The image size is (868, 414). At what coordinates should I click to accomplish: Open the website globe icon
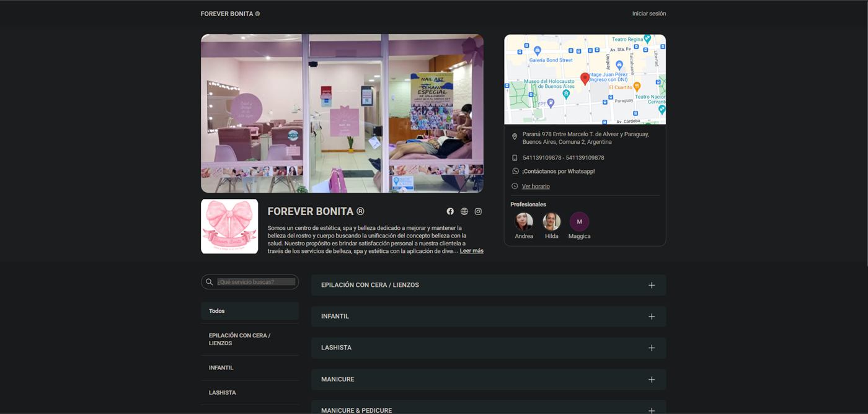pos(464,211)
